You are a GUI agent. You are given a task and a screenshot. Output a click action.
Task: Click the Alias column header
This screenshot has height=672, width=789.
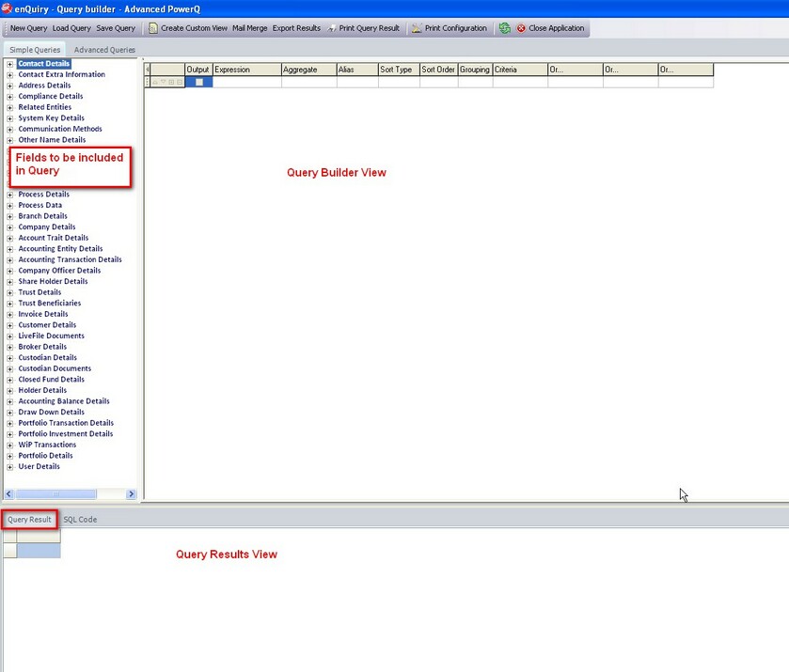click(357, 70)
